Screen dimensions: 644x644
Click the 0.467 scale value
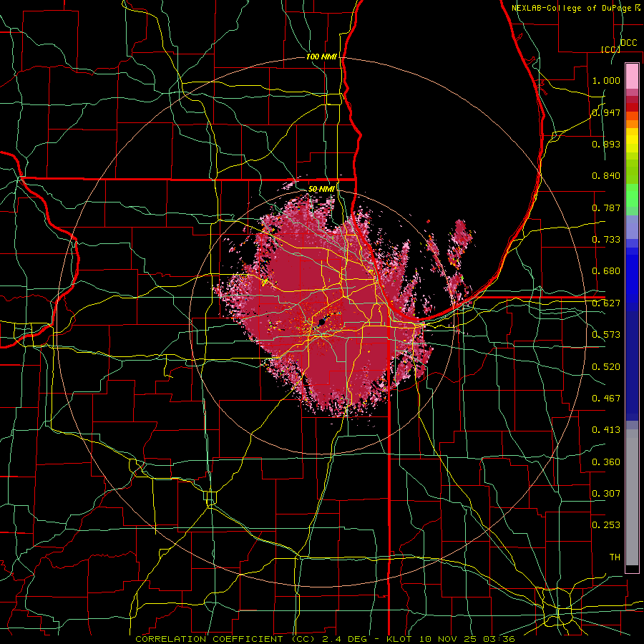point(606,399)
